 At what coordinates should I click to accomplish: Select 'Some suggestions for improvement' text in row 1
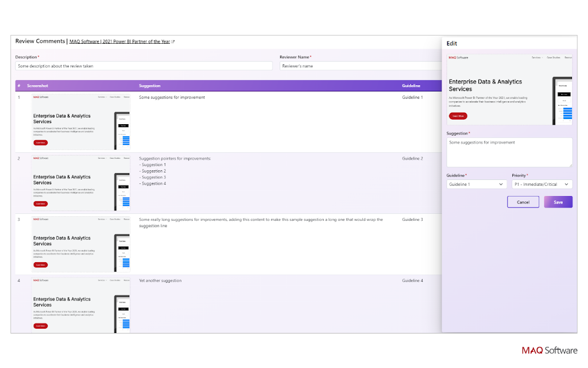click(172, 98)
